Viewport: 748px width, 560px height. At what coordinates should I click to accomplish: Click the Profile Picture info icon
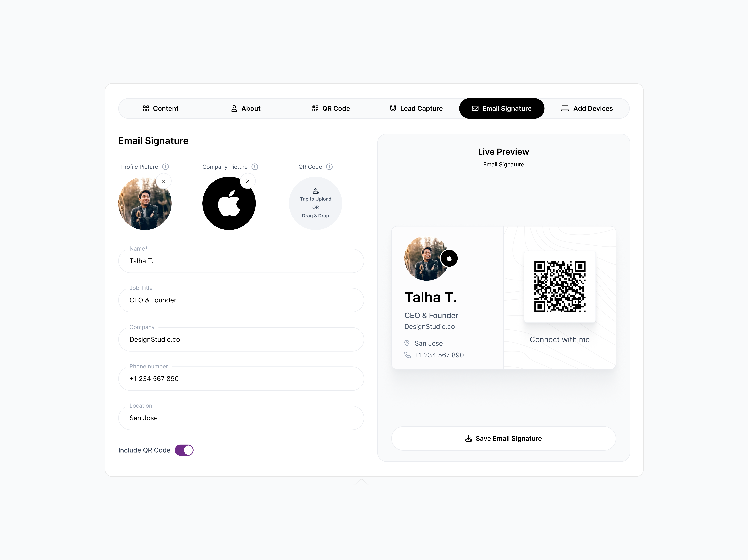[165, 167]
